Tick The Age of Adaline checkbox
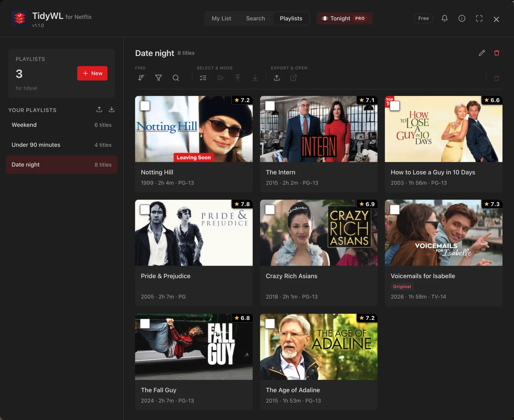This screenshot has width=514, height=420. 270,324
